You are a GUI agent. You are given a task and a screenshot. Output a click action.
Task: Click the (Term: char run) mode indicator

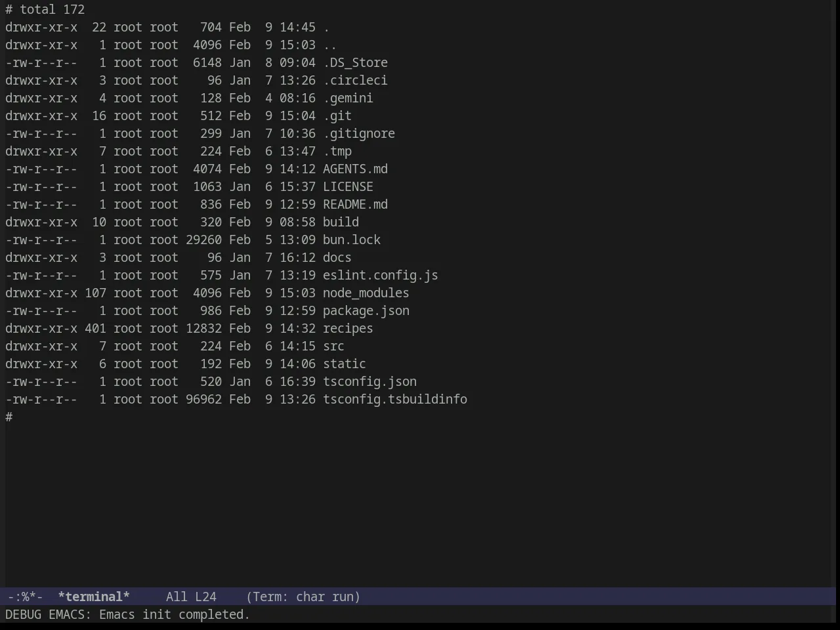pyautogui.click(x=303, y=597)
